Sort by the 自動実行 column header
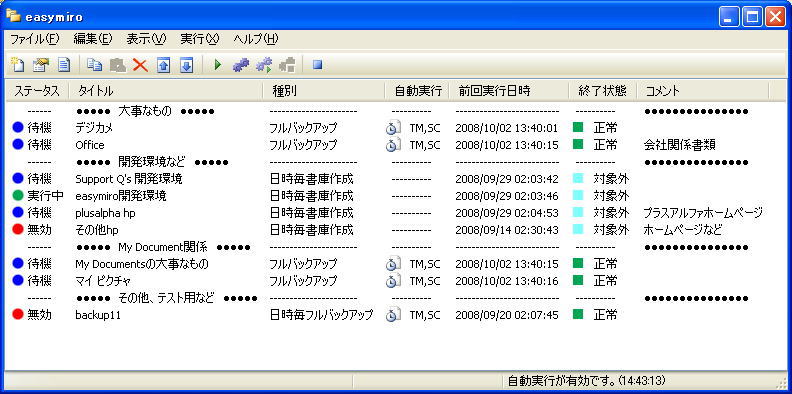792x394 pixels. [417, 91]
